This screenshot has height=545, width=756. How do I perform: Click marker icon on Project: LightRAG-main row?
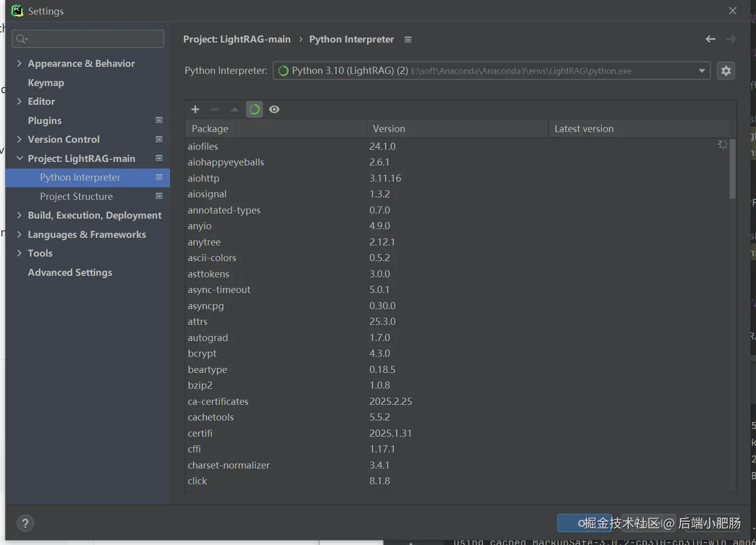159,158
